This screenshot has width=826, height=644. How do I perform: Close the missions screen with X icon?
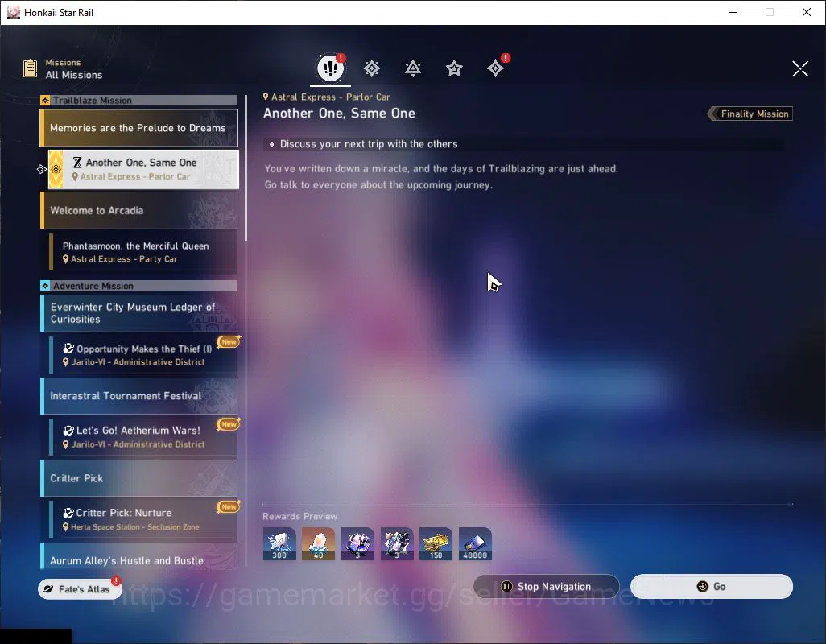pos(800,68)
